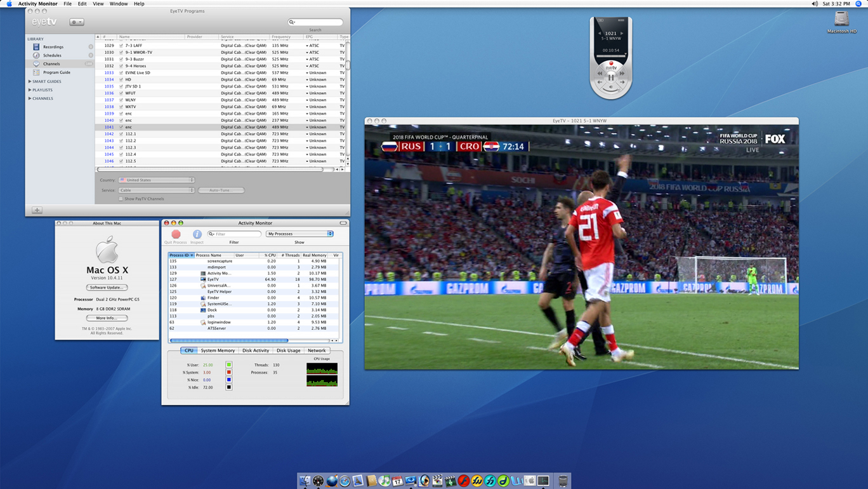Open Country dropdown United States
Image resolution: width=868 pixels, height=489 pixels.
[156, 180]
